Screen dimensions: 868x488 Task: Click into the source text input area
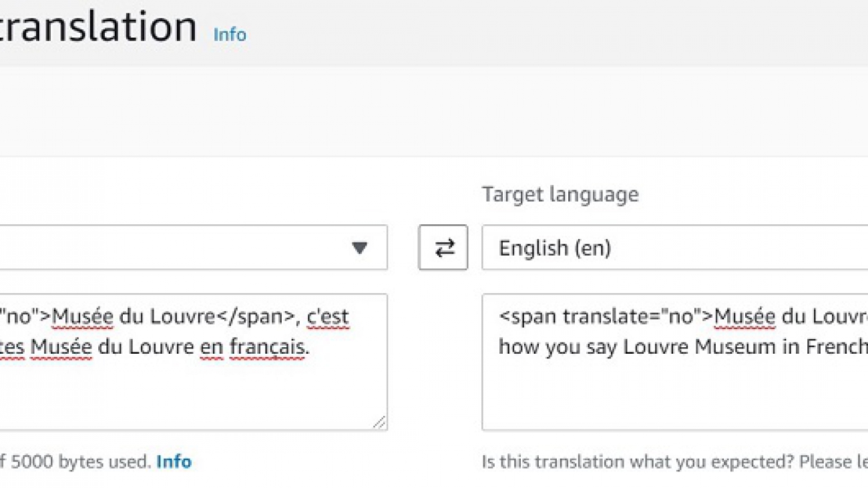194,362
